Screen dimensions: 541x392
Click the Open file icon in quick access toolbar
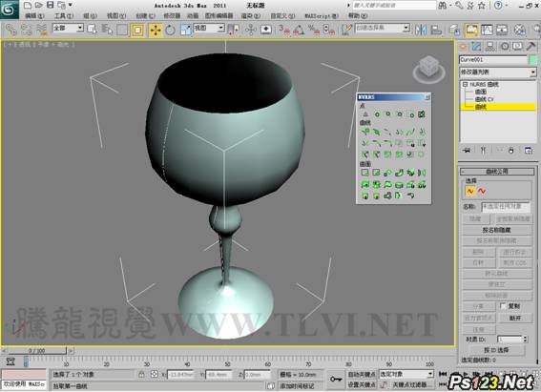pos(39,5)
